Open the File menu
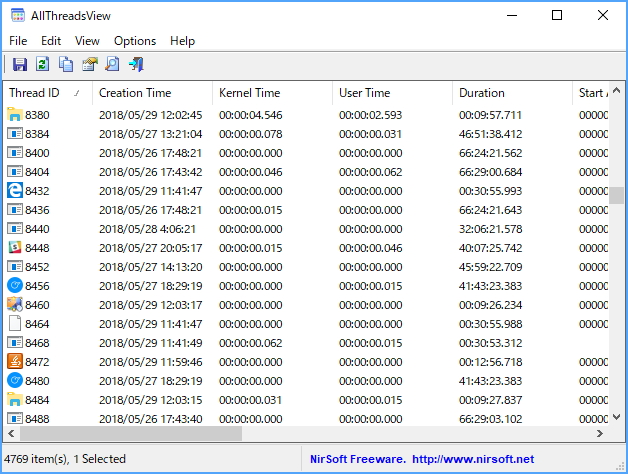 [x=18, y=41]
